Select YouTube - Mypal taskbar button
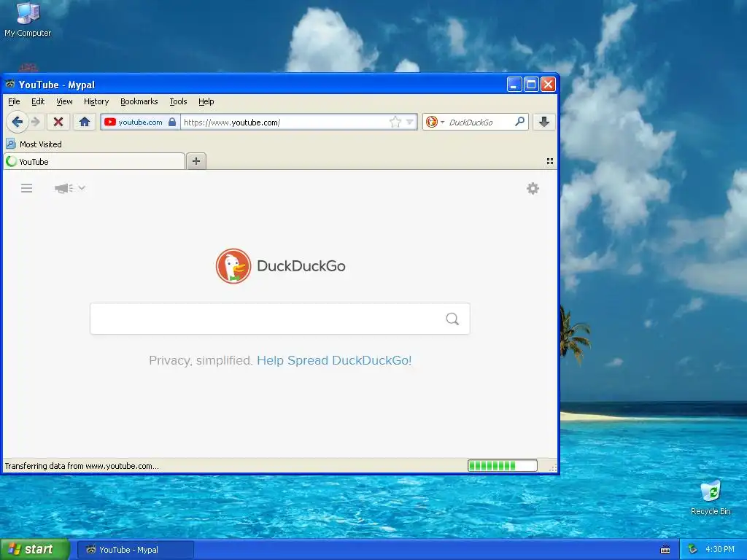This screenshot has width=747, height=560. pos(136,550)
